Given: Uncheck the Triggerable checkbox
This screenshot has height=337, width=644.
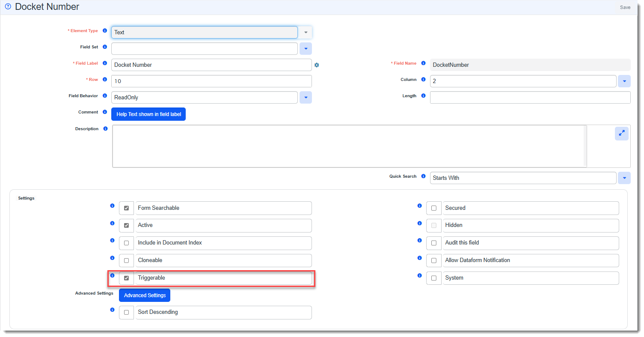Looking at the screenshot, I should [x=126, y=278].
